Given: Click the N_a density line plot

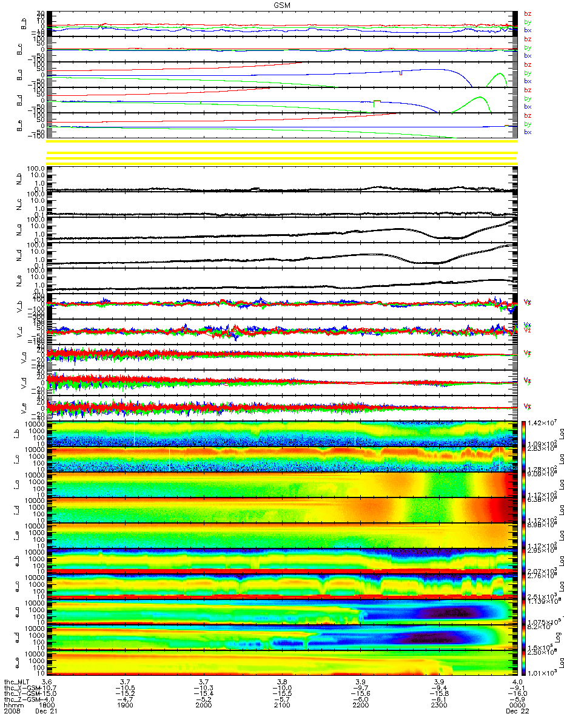Looking at the screenshot, I should (282, 231).
